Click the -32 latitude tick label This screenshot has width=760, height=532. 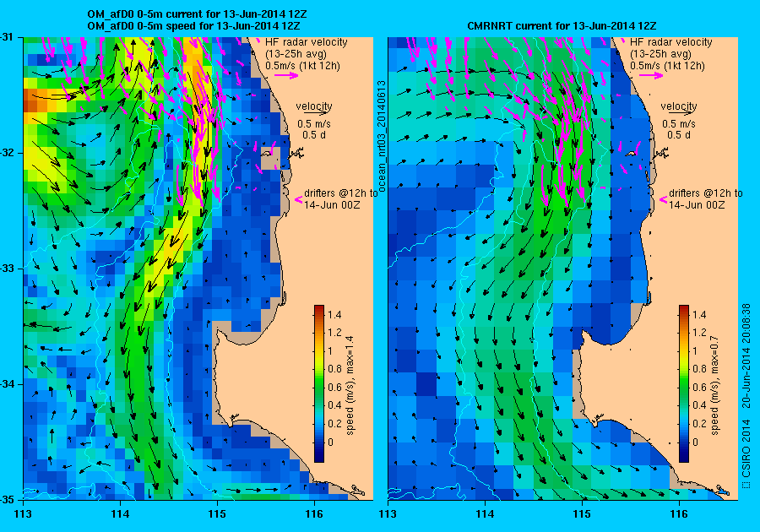(8, 153)
